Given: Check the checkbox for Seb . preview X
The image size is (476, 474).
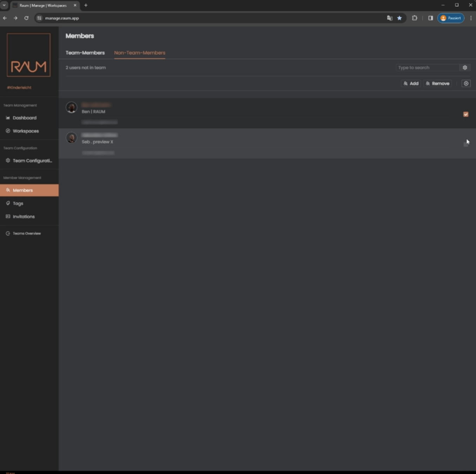Looking at the screenshot, I should (x=466, y=144).
